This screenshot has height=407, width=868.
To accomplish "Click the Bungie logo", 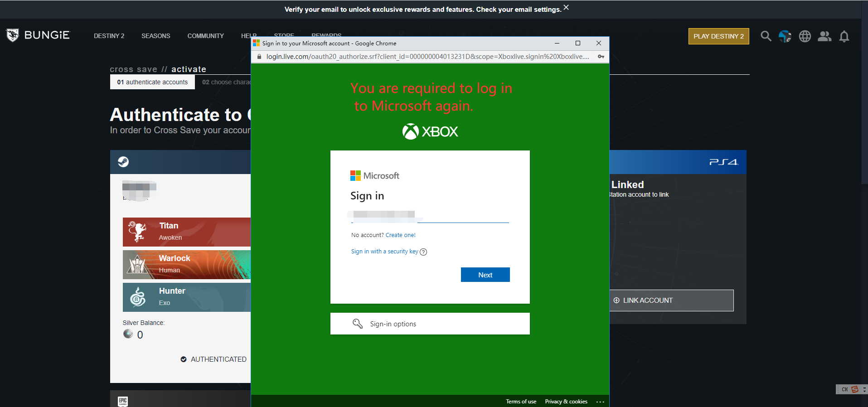I will pyautogui.click(x=38, y=35).
